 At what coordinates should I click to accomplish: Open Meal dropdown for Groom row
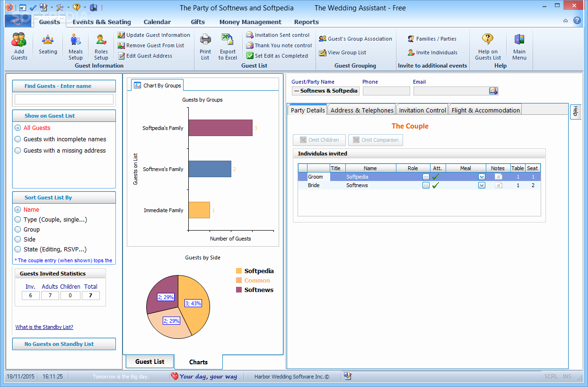482,177
